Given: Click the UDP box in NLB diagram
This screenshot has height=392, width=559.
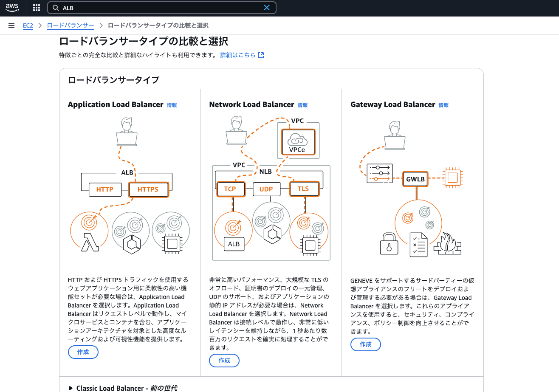Looking at the screenshot, I should [x=266, y=189].
